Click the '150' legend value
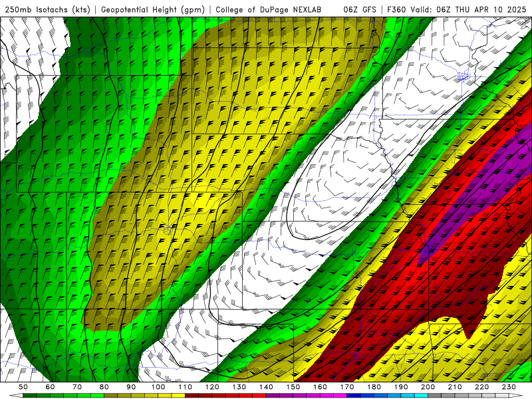532x399 pixels. click(293, 387)
